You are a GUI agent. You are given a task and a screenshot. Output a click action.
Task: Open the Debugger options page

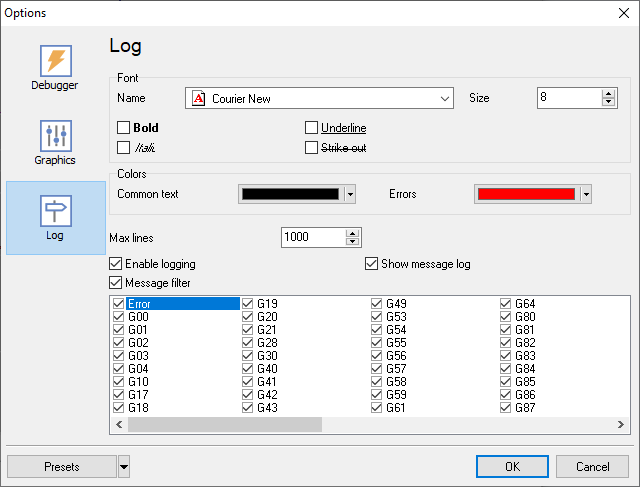tap(56, 68)
